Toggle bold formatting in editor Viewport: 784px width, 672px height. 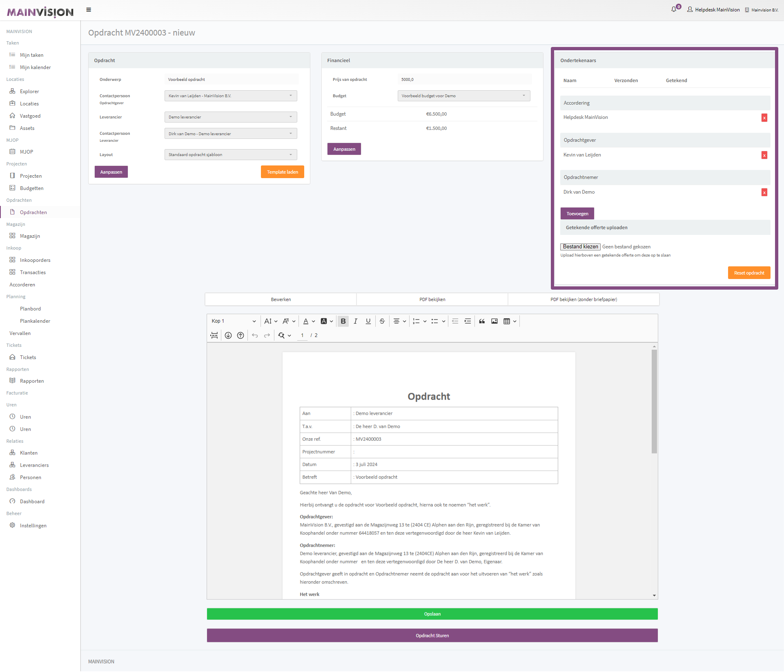click(x=343, y=321)
